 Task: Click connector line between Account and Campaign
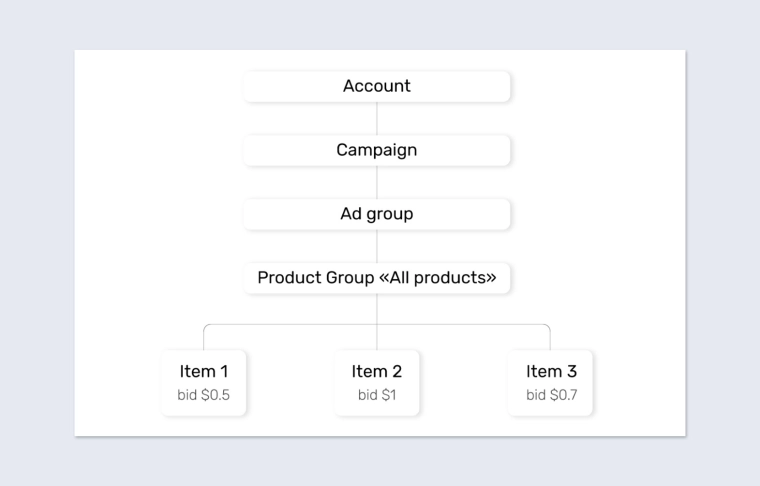pos(377,118)
